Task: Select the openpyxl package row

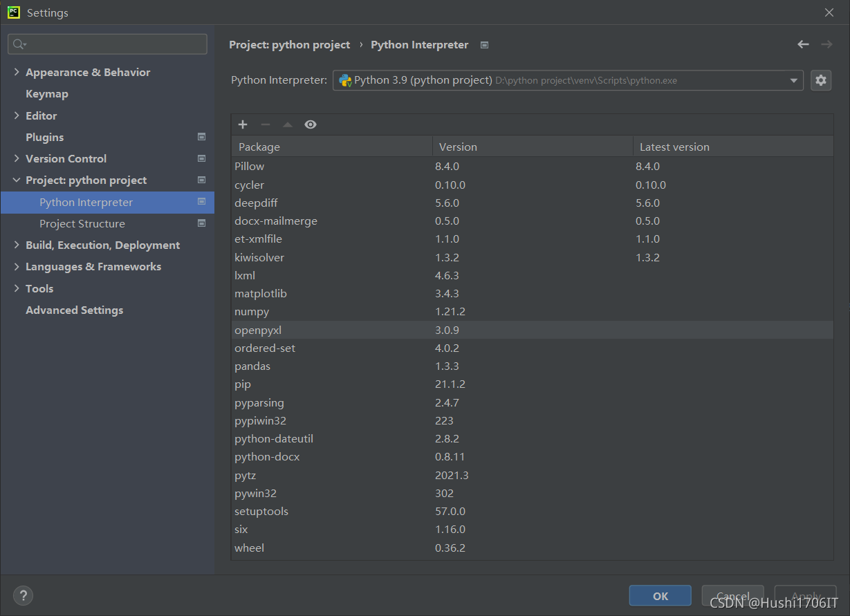Action: coord(533,330)
